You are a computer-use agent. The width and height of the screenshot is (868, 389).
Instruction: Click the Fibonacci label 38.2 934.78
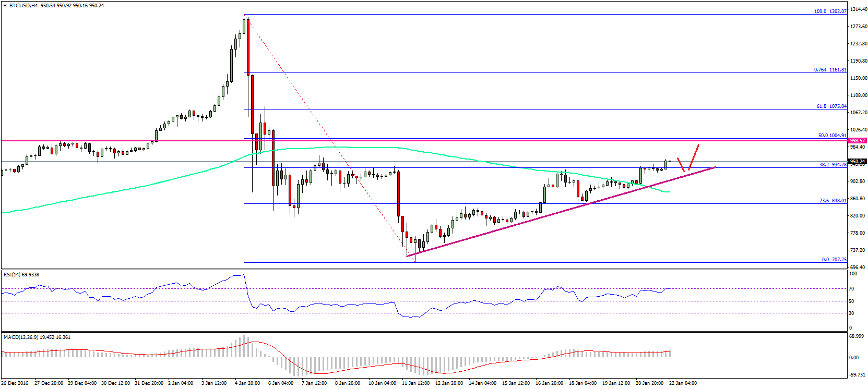tap(833, 164)
